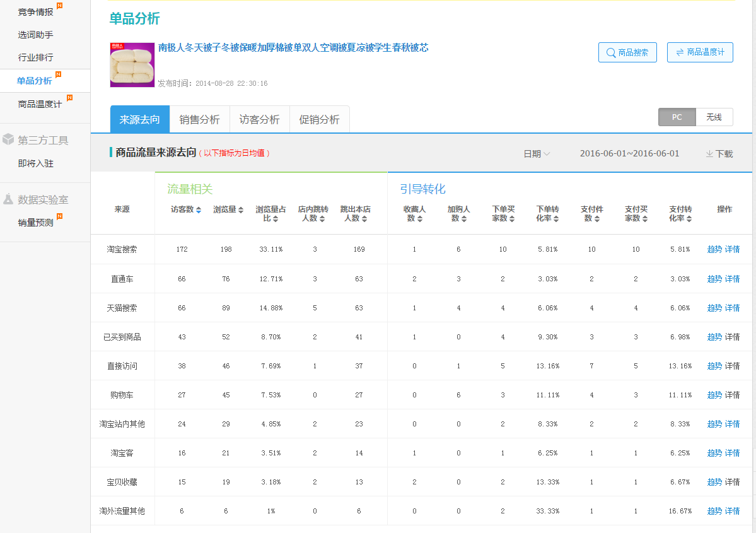
Task: Sort by 下单转化率 arrow icon
Action: (557, 219)
